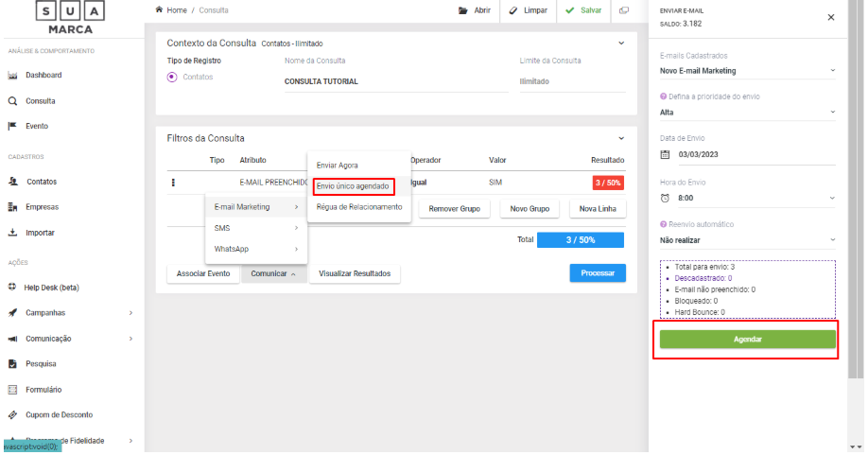Click the Salvar button in top toolbar
Image resolution: width=868 pixels, height=455 pixels.
(x=583, y=10)
